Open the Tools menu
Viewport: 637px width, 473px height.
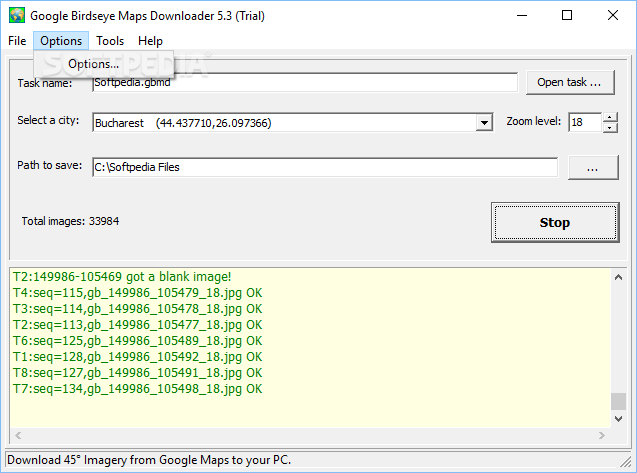click(110, 41)
